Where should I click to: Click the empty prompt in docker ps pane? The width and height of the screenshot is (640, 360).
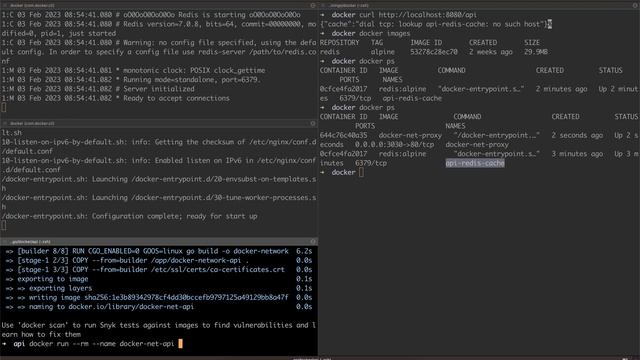pos(342,172)
